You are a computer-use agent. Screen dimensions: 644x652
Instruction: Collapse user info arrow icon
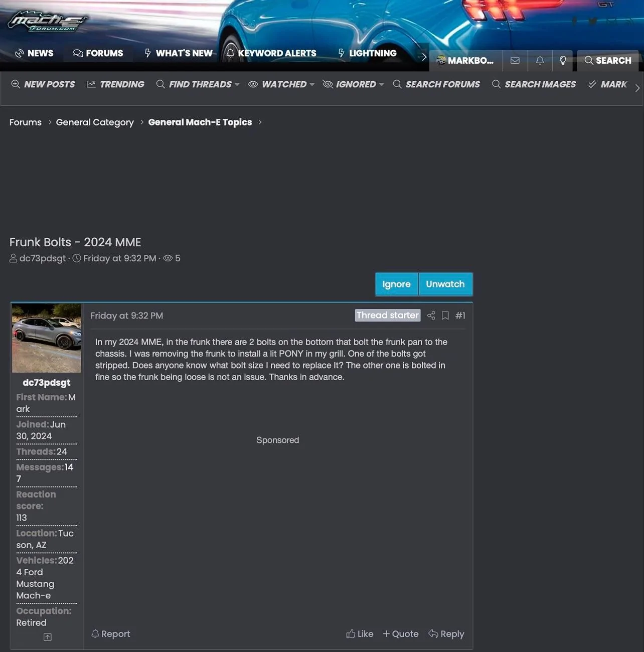pyautogui.click(x=48, y=637)
